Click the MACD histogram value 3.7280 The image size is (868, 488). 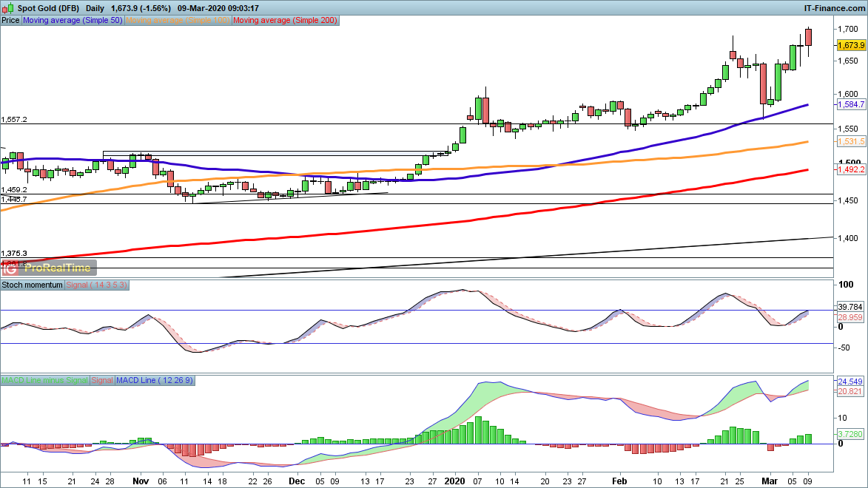850,434
